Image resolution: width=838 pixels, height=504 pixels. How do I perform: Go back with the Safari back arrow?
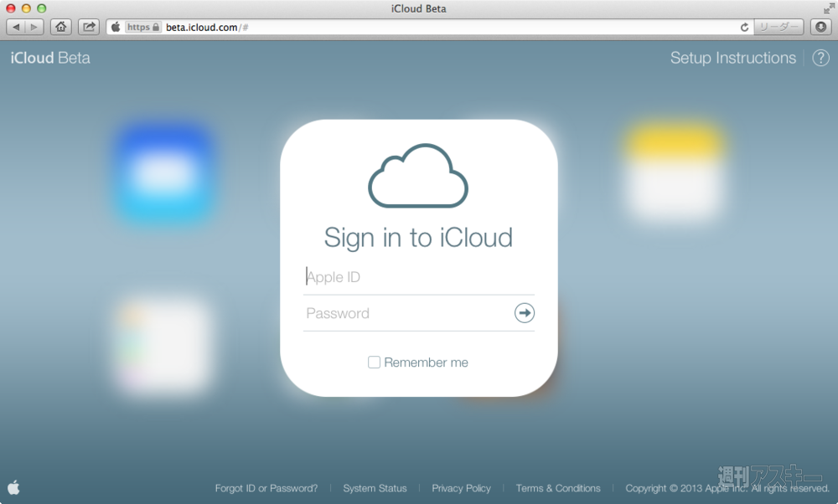tap(16, 27)
